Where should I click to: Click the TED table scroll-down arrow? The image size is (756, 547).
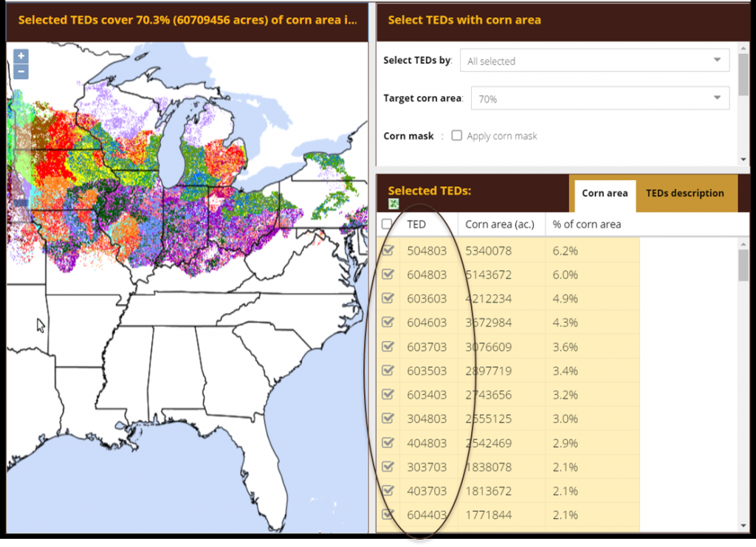[x=743, y=525]
